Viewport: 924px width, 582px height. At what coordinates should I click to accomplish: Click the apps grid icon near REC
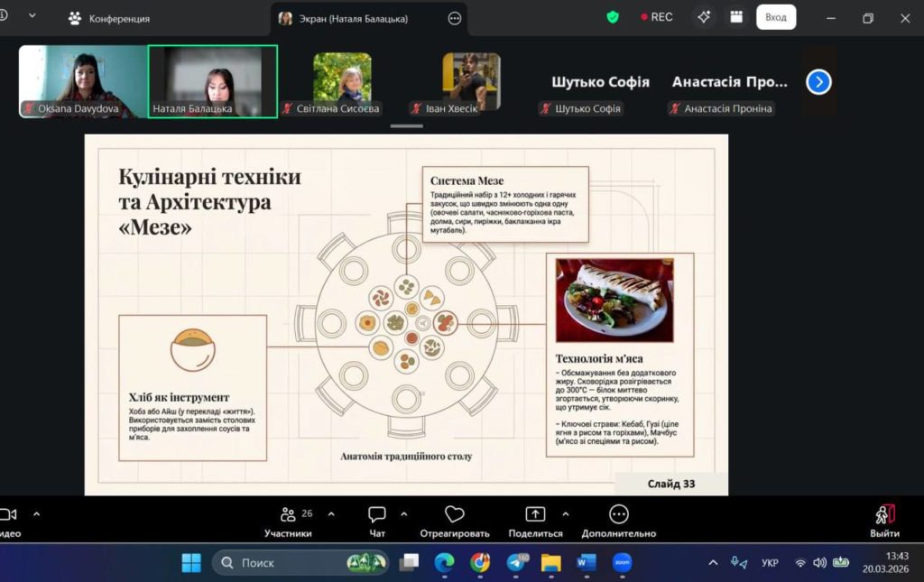pos(736,17)
